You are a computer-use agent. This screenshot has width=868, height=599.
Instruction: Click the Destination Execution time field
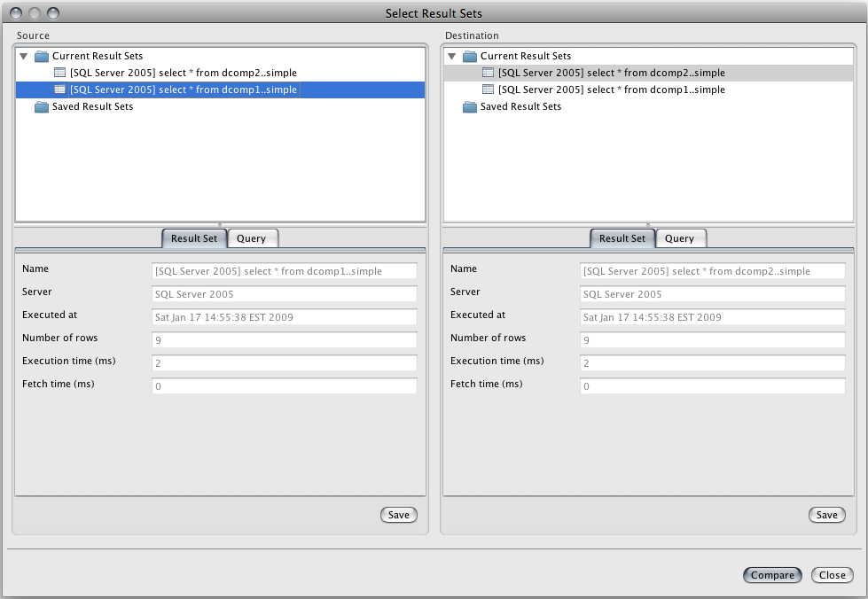pos(713,363)
